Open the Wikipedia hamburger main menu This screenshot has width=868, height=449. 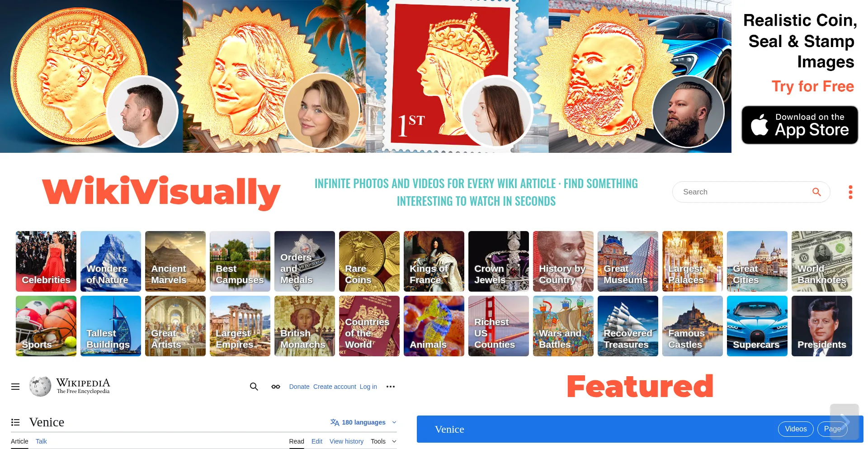pyautogui.click(x=15, y=387)
